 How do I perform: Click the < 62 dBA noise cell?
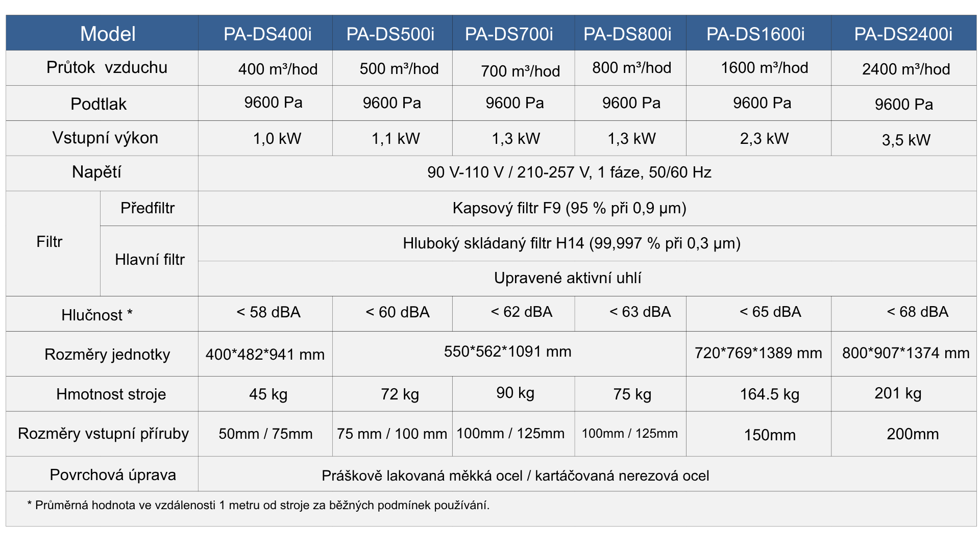tap(521, 312)
